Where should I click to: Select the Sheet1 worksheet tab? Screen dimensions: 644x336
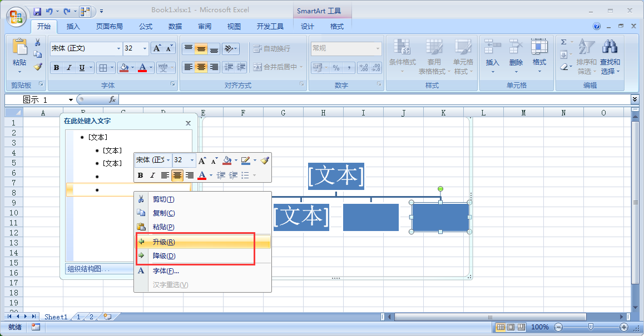(x=56, y=317)
